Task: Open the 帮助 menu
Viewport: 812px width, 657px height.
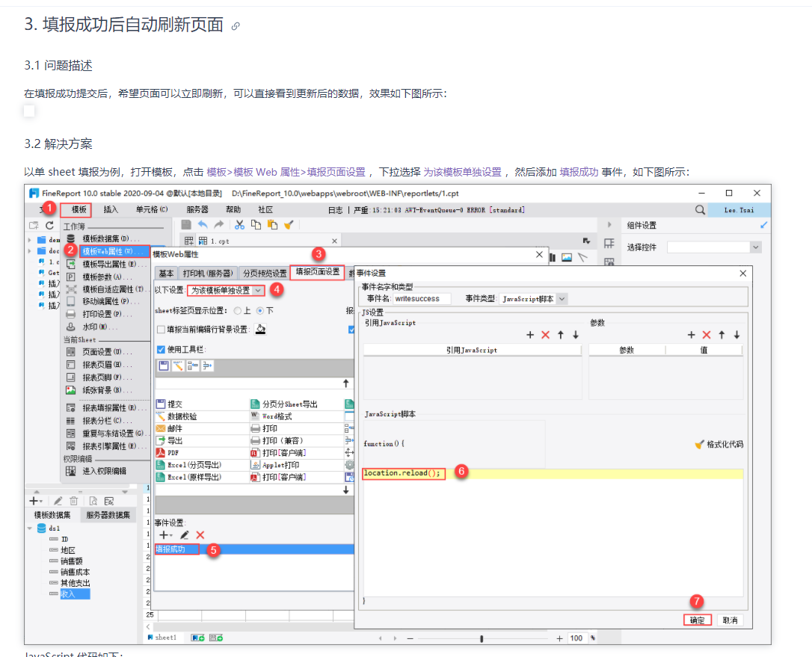Action: 233,210
